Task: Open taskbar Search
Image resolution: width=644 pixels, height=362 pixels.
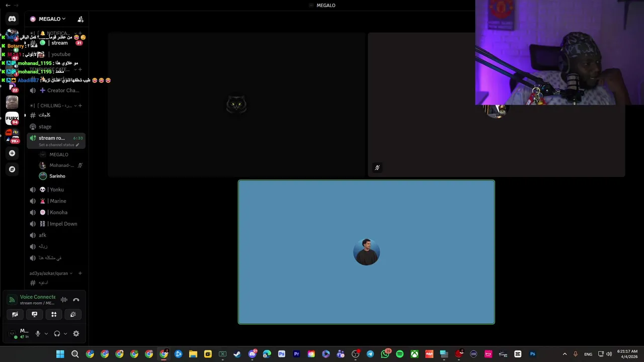Action: 75,354
